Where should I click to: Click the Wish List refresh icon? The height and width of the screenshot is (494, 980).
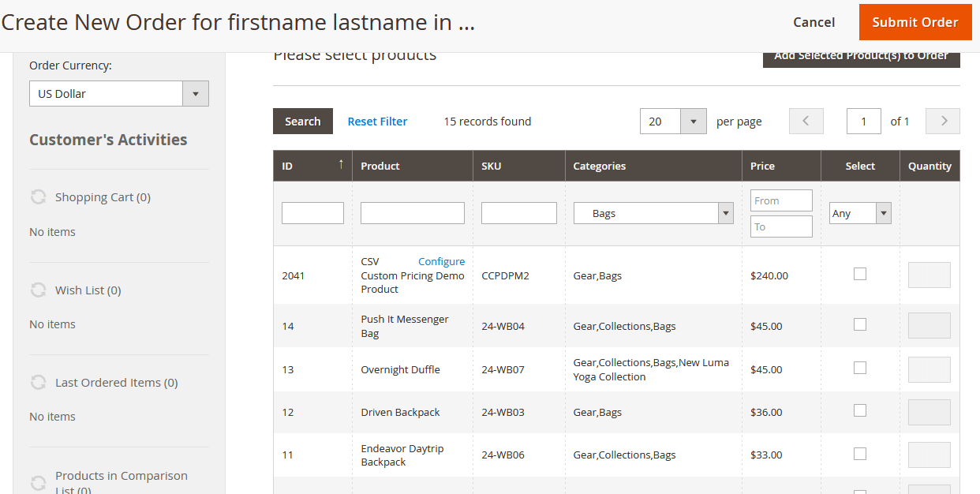pos(38,290)
